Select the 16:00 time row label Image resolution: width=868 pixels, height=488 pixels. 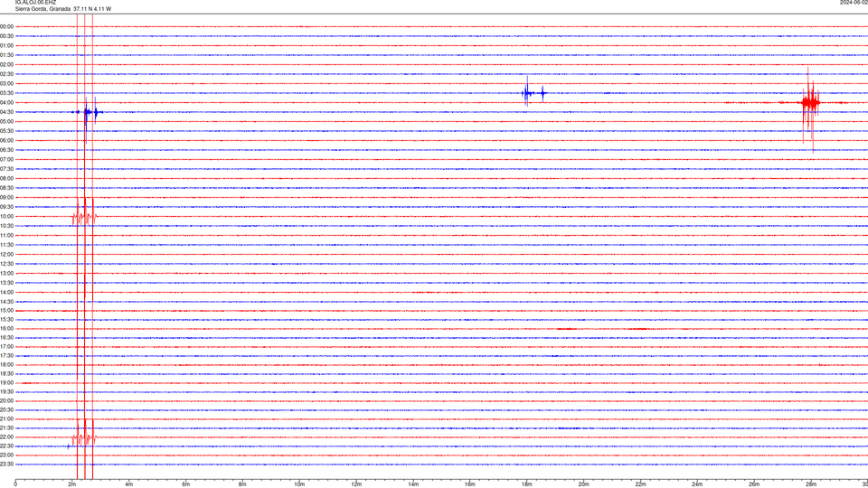click(7, 329)
